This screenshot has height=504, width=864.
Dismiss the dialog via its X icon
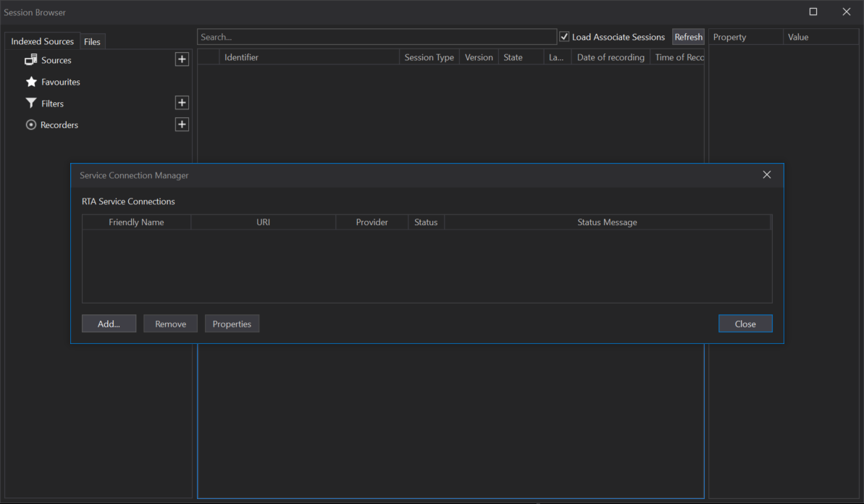coord(766,175)
